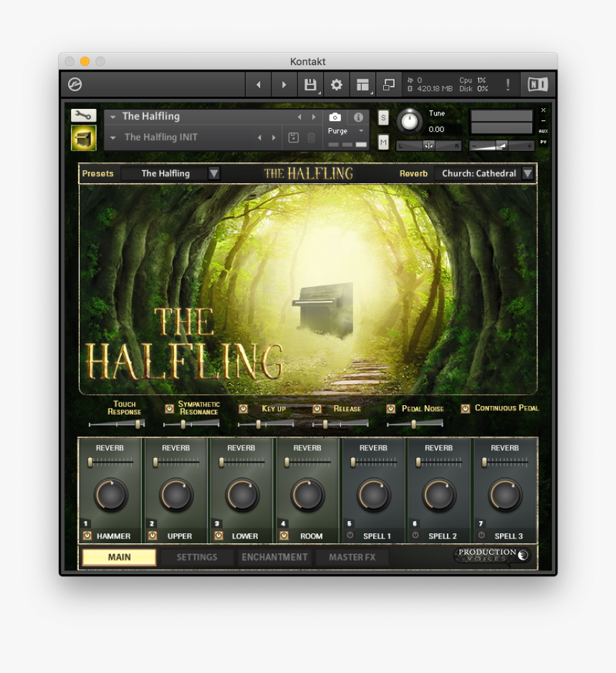Disable the Upper mic channel
The height and width of the screenshot is (673, 616).
click(153, 536)
